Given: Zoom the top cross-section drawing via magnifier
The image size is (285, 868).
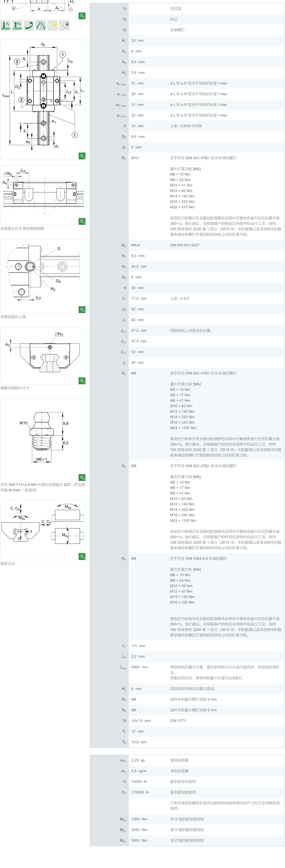Looking at the screenshot, I should click(x=82, y=16).
